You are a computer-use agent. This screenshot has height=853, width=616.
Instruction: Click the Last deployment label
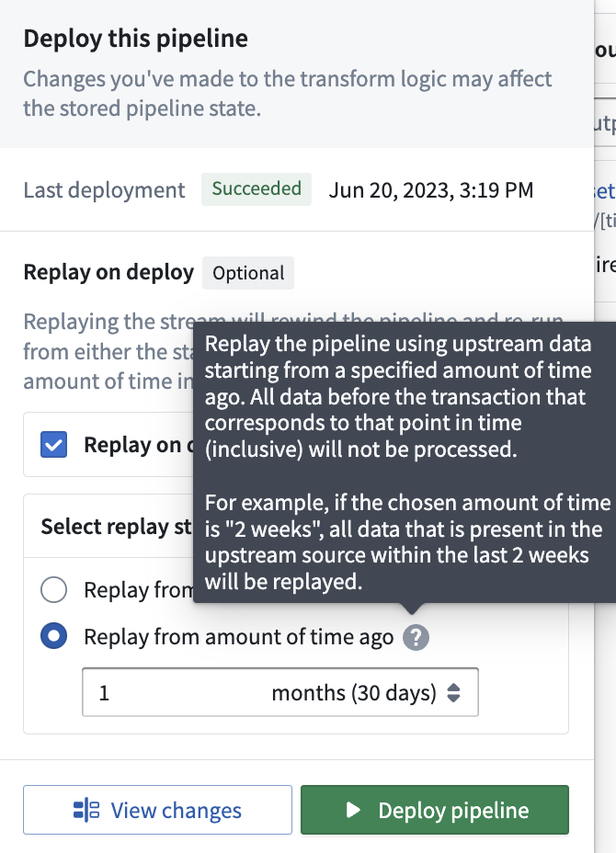104,190
